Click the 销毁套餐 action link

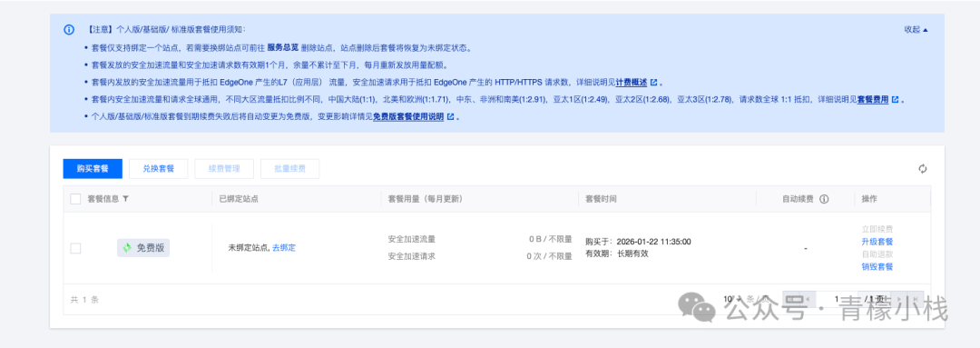point(877,266)
